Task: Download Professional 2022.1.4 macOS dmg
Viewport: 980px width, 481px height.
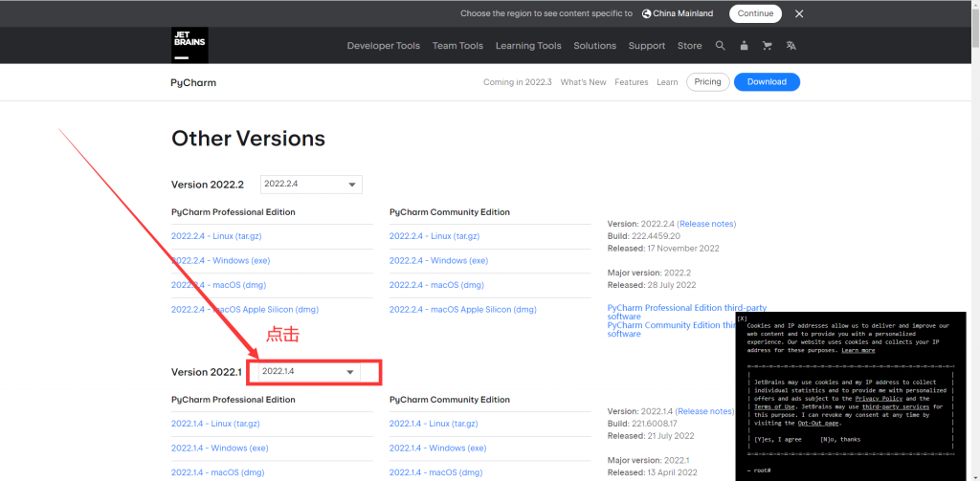Action: coord(218,472)
